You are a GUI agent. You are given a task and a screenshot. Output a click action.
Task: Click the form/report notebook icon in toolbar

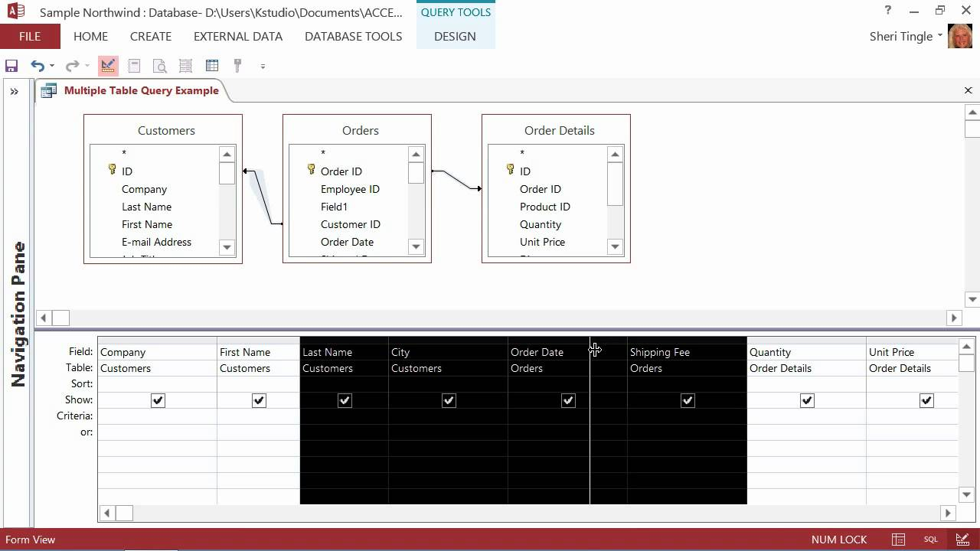tap(134, 66)
